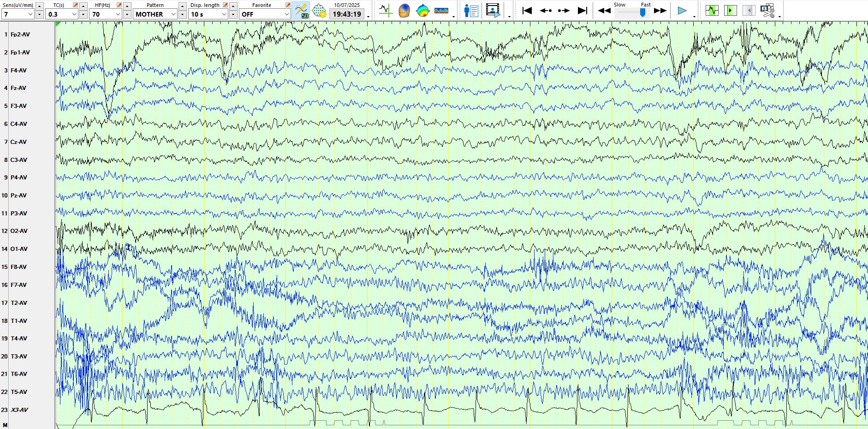Screen dimensions: 868x429
Task: Open the Pattern dropdown showing MOTHER
Action: (x=155, y=14)
